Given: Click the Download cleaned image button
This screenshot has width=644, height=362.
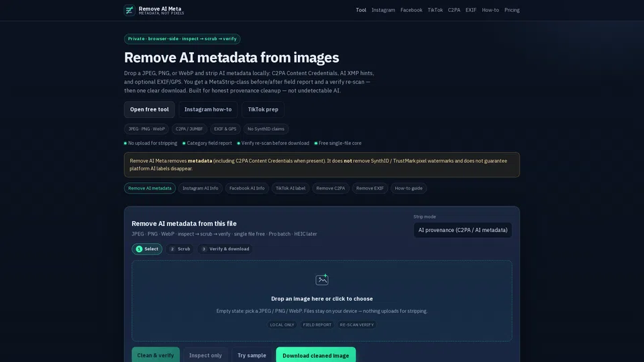Looking at the screenshot, I should pyautogui.click(x=316, y=355).
